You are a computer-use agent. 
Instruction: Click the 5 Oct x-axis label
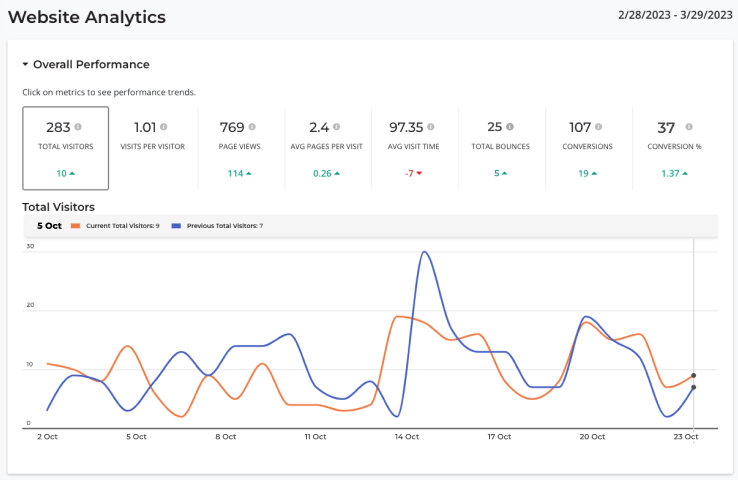click(136, 437)
